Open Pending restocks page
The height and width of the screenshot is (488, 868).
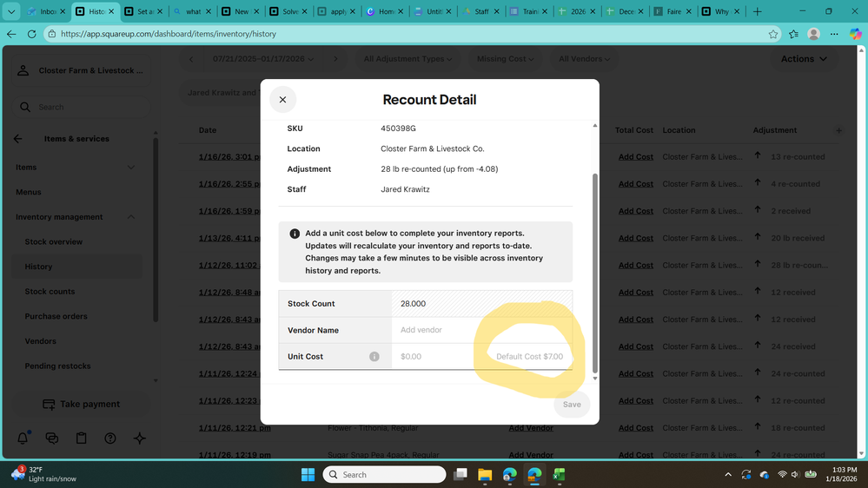click(57, 366)
